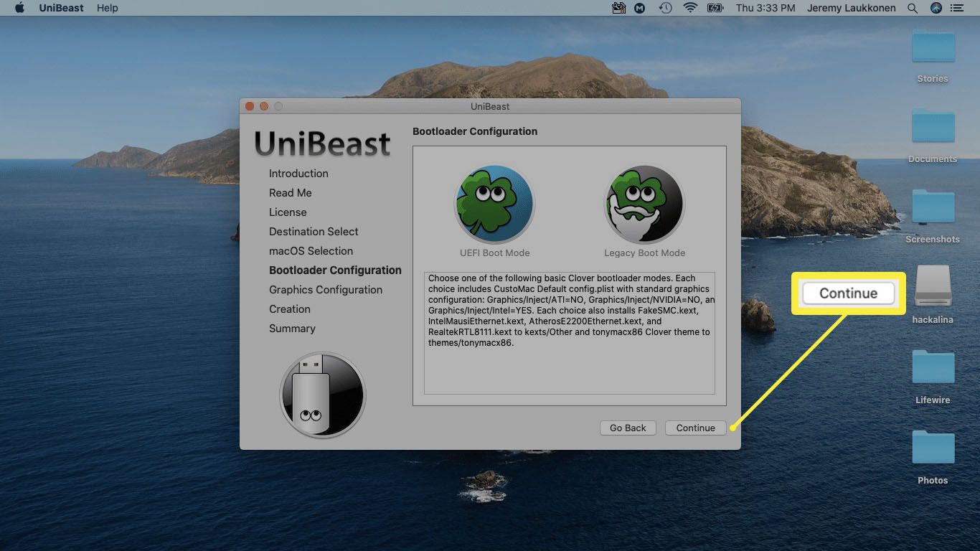Click the macOS Selection step
The width and height of the screenshot is (980, 551).
311,251
